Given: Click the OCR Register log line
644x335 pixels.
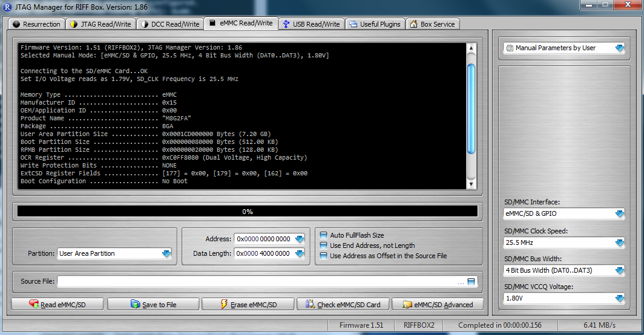Looking at the screenshot, I should [x=163, y=158].
